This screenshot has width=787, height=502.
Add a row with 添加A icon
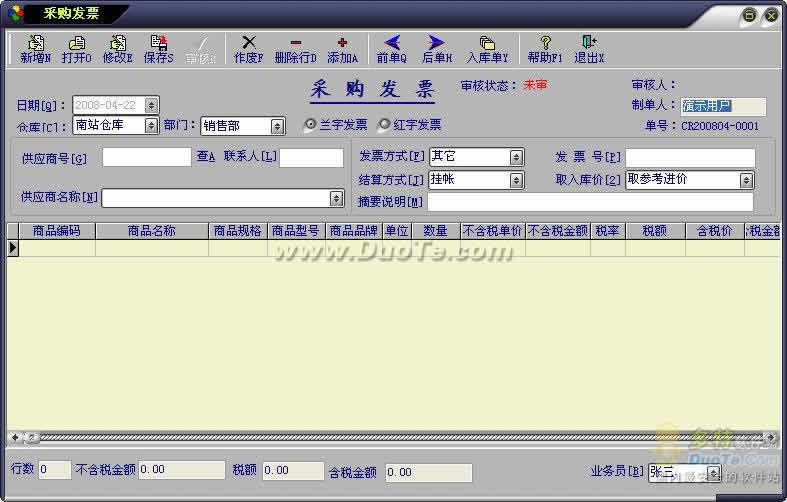click(342, 50)
